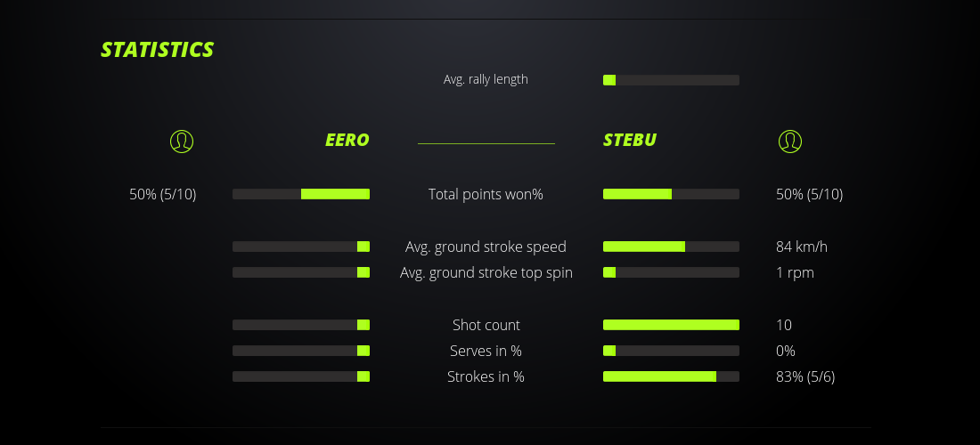
Task: Click Eero's player profile icon
Action: [182, 141]
